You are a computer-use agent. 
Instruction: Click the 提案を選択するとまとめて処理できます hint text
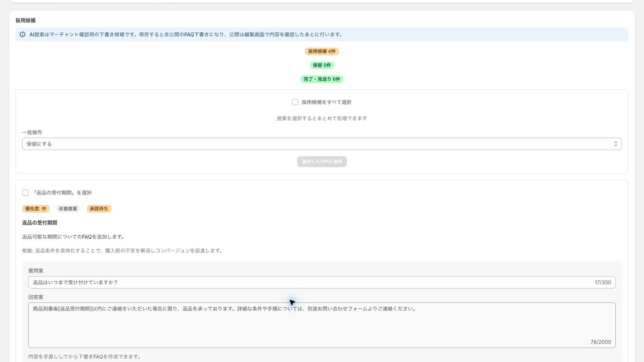coord(322,118)
